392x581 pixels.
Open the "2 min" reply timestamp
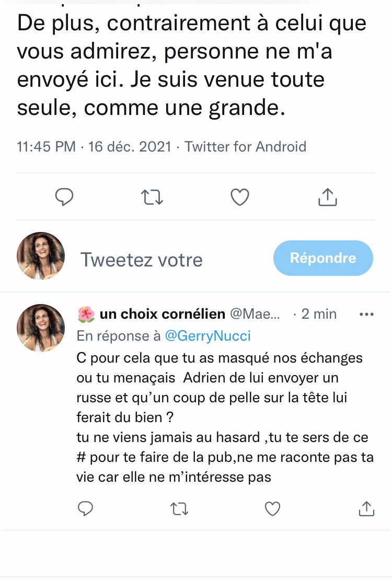(x=319, y=314)
